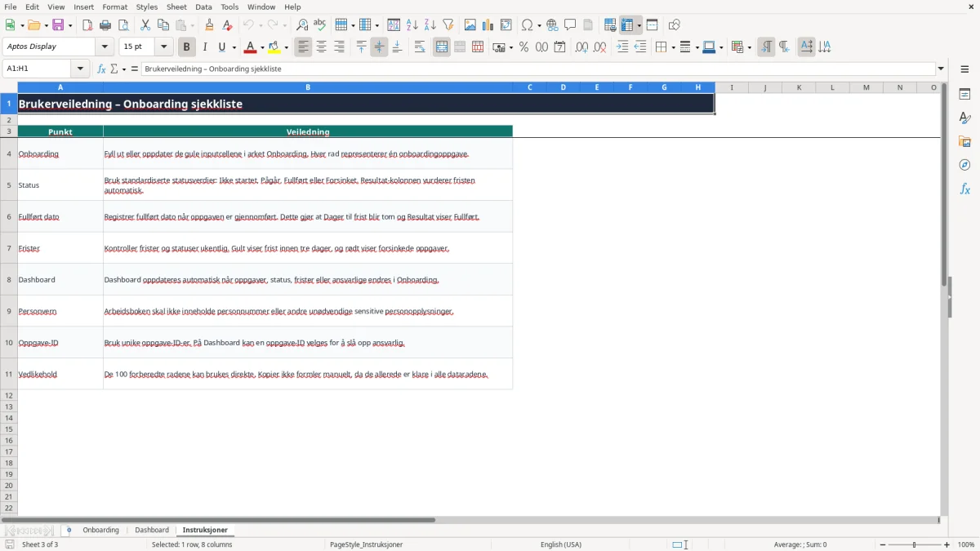This screenshot has width=980, height=551.
Task: Open the font name dropdown
Action: (105, 47)
